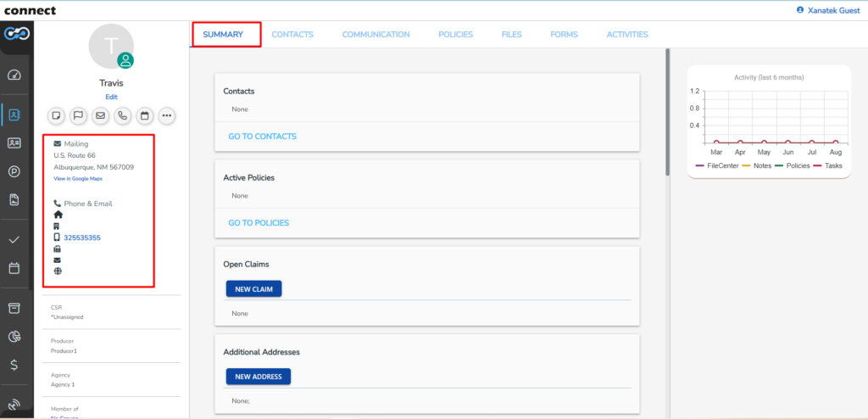Add a note with the sticky note button

[55, 116]
